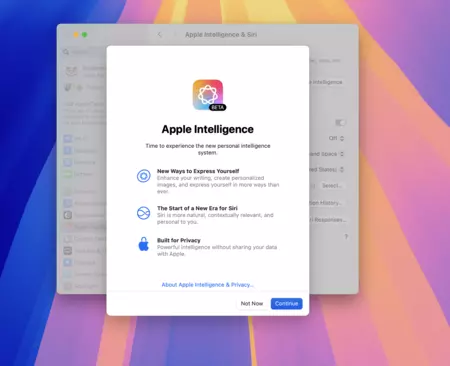450x366 pixels.
Task: Click the Apple Intelligence heading text
Action: click(x=208, y=129)
